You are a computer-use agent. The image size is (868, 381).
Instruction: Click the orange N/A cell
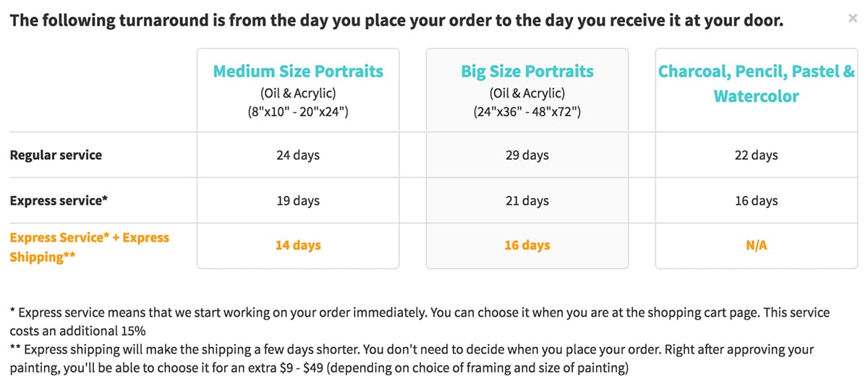tap(757, 246)
